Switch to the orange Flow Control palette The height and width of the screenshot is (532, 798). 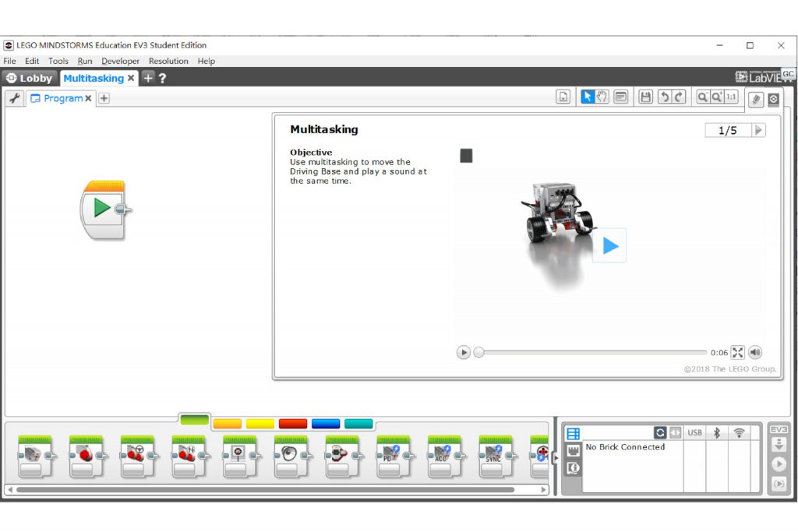coord(228,423)
